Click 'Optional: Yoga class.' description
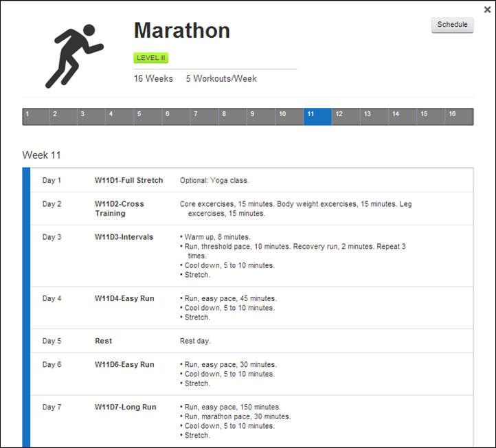 click(214, 180)
